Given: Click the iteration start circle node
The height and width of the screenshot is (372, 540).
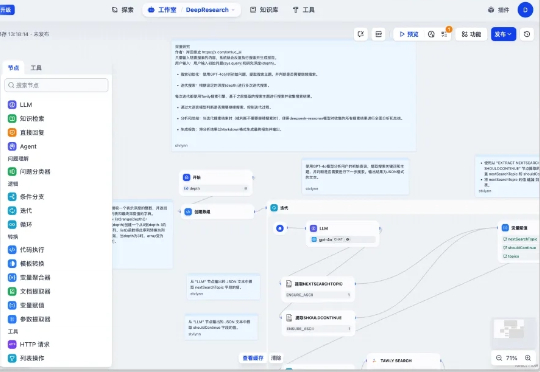Looking at the screenshot, I should (x=280, y=228).
